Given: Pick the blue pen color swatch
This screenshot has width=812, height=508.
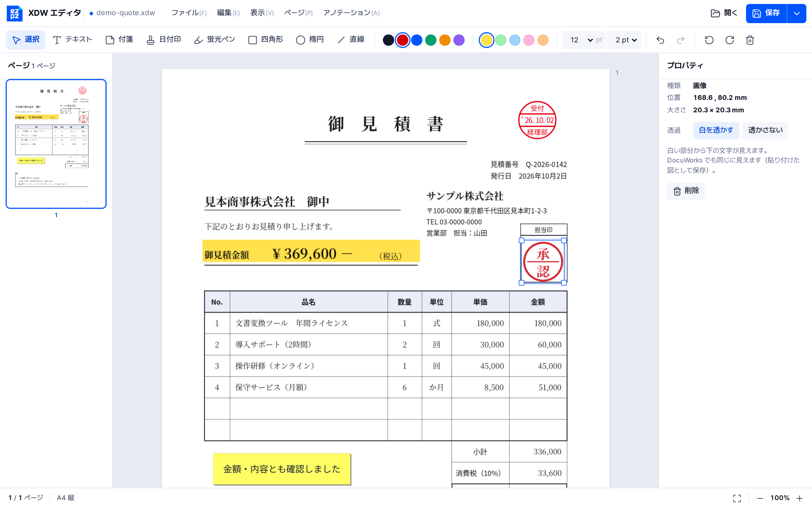Looking at the screenshot, I should pyautogui.click(x=416, y=40).
